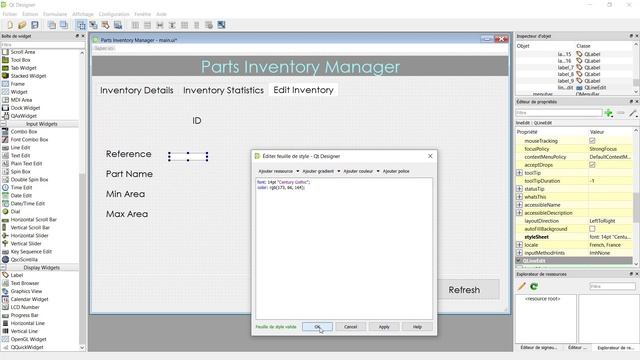This screenshot has width=640, height=360.
Task: Switch to Inventory Statistics tab
Action: [x=223, y=90]
